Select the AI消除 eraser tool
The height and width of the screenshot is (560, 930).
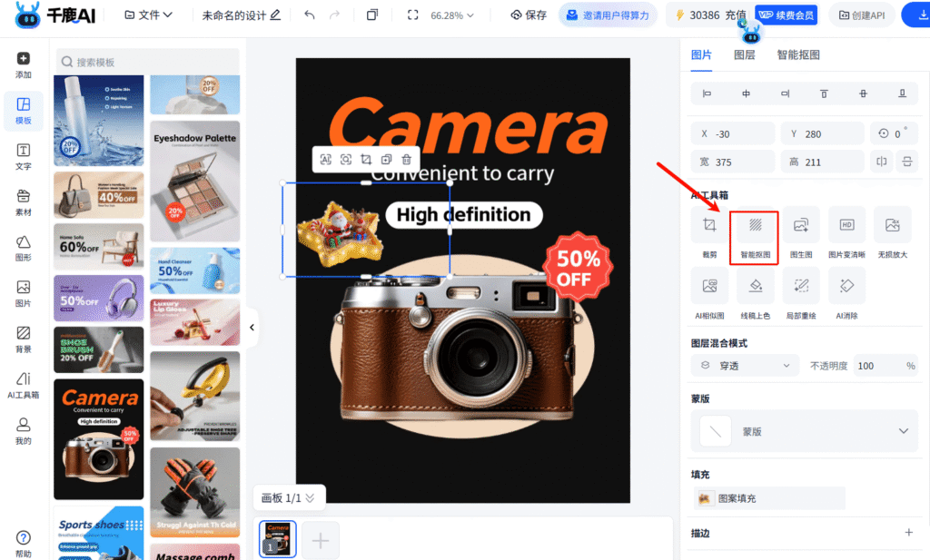(846, 287)
